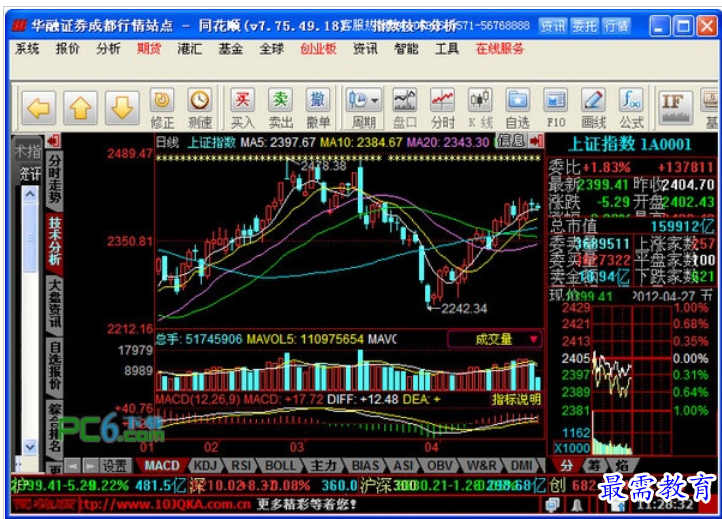Open the 智能 menu
This screenshot has height=519, width=722.
(x=406, y=48)
